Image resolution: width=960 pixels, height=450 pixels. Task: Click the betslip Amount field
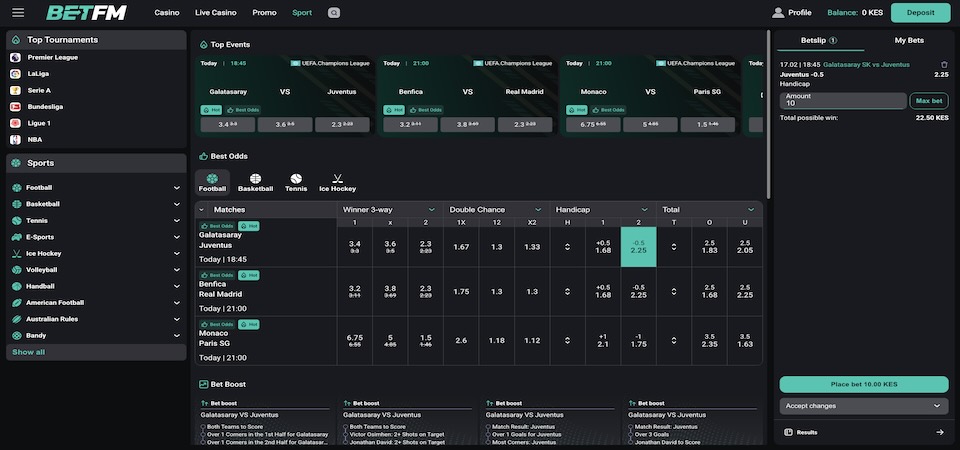point(843,100)
